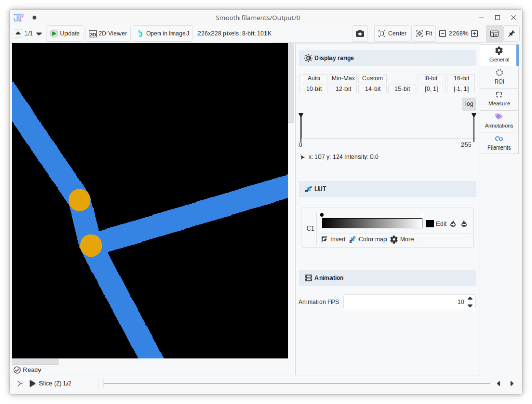Open the Annotations tab
This screenshot has height=404, width=532.
point(499,121)
